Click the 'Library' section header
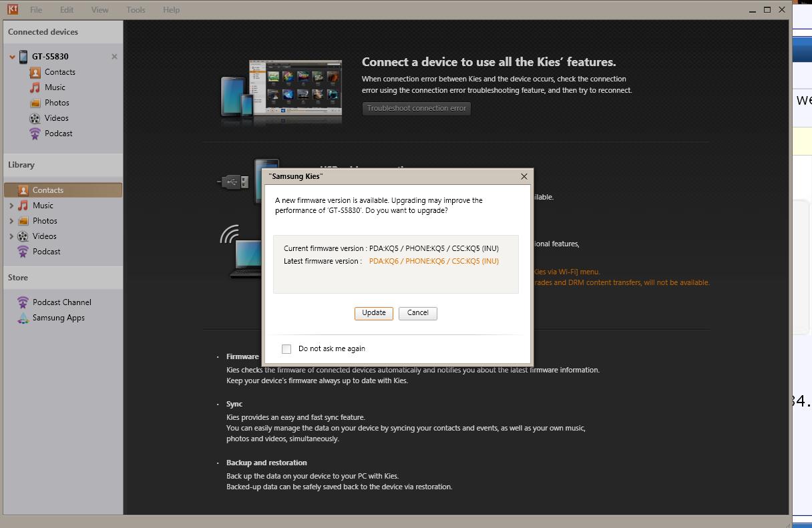Image resolution: width=812 pixels, height=528 pixels. pos(21,165)
